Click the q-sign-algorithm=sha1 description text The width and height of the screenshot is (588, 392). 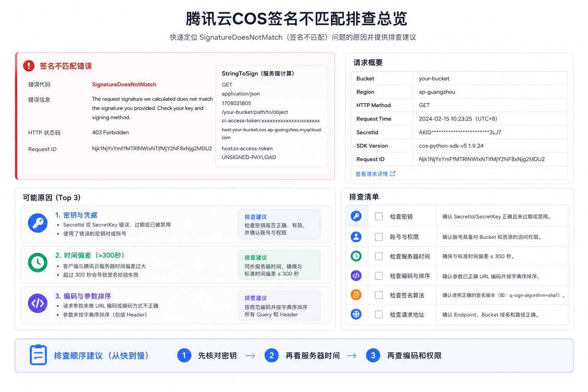(504, 295)
